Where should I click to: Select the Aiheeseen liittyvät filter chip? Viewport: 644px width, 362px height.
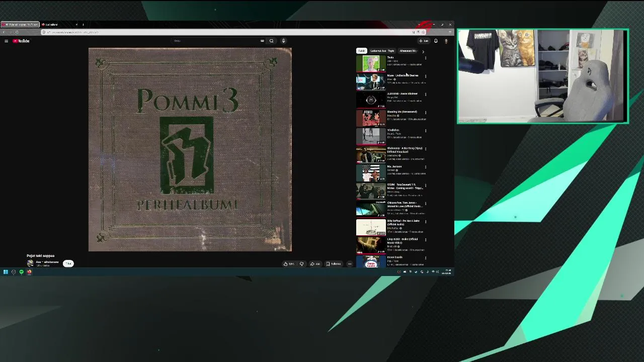coord(408,51)
